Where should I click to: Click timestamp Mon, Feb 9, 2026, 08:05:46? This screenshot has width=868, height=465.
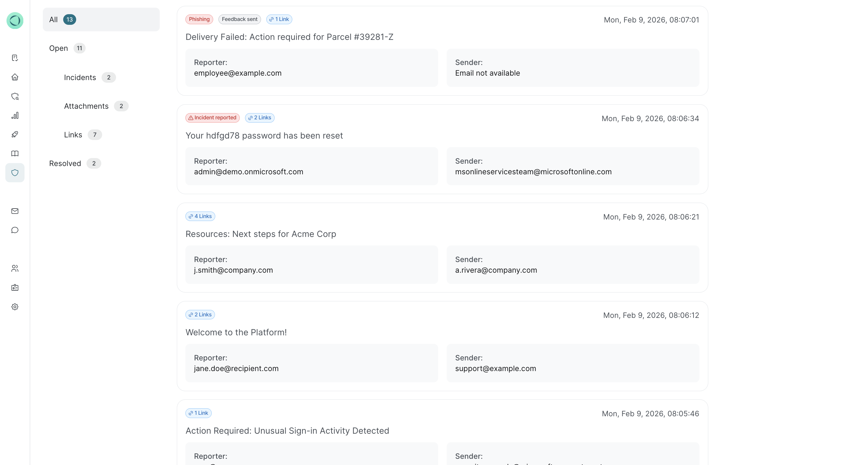(650, 414)
